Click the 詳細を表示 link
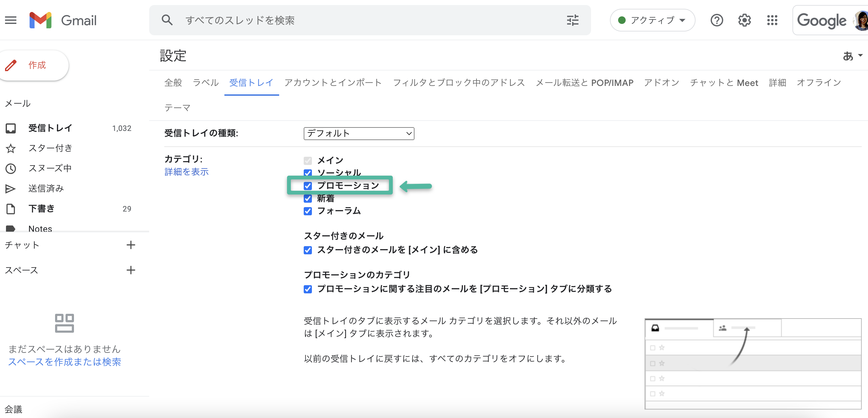This screenshot has height=418, width=868. (186, 172)
